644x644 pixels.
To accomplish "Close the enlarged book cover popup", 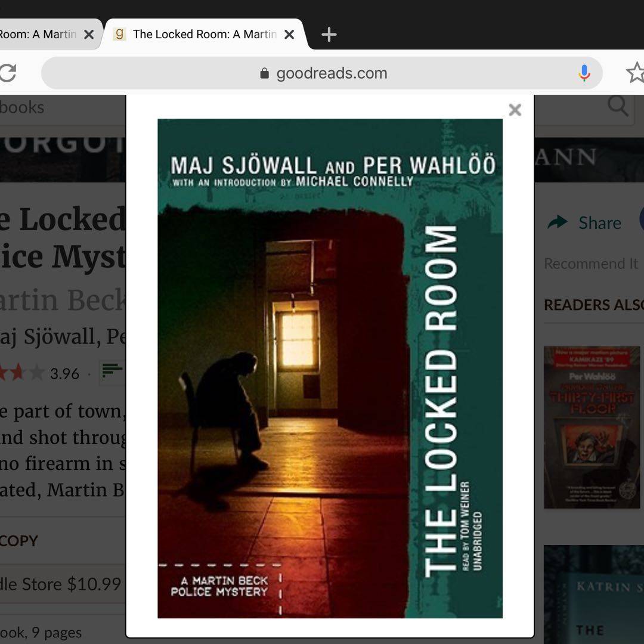I will pyautogui.click(x=515, y=110).
